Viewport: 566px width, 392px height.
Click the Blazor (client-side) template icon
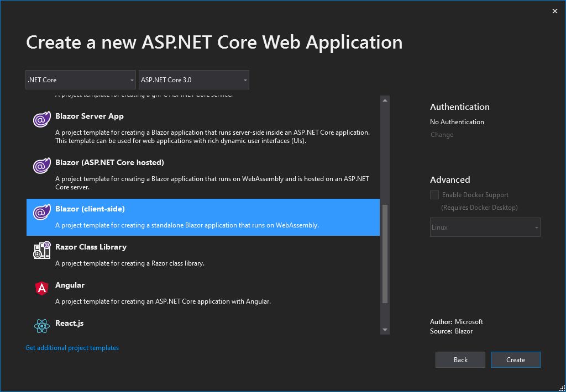[x=42, y=212]
